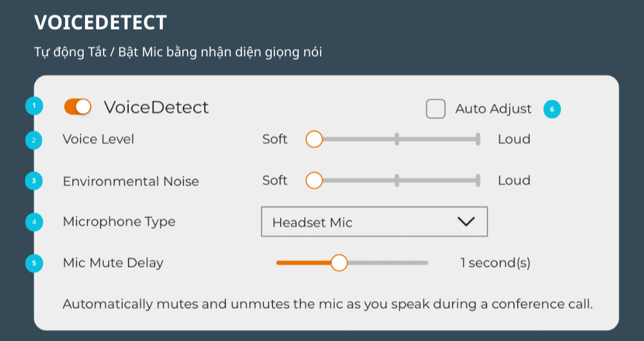Set Voice Level to the Loud end tick

point(478,139)
